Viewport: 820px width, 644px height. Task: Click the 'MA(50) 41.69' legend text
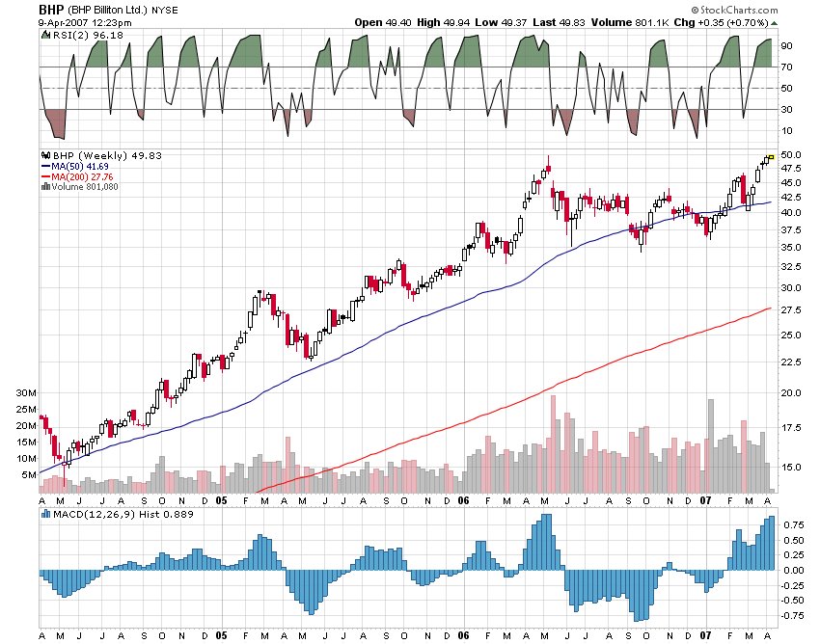tap(80, 166)
